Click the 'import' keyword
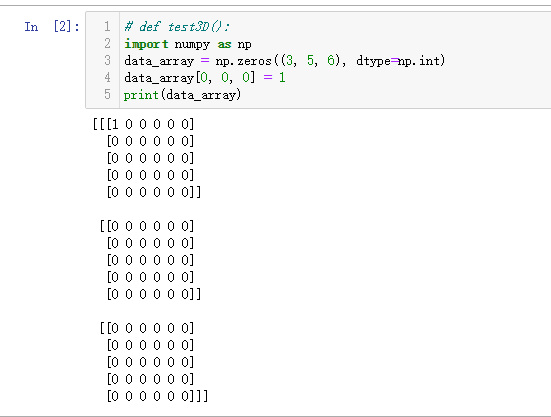 146,44
